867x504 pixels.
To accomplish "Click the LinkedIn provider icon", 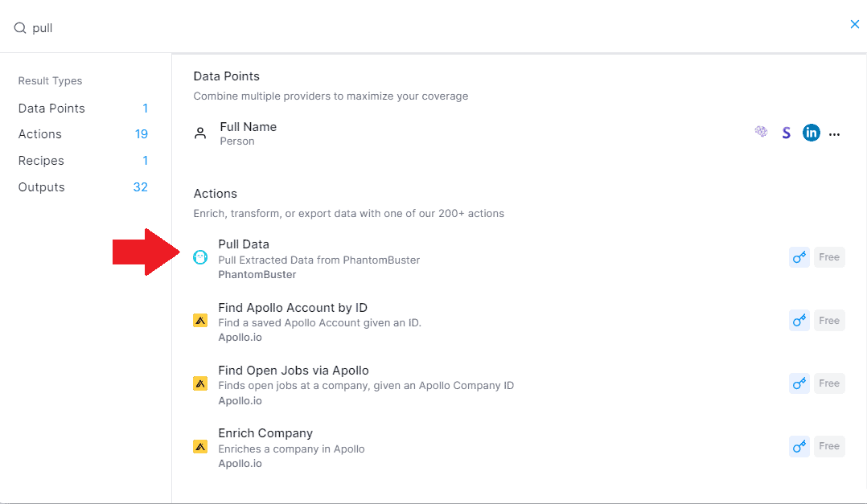I will (812, 133).
